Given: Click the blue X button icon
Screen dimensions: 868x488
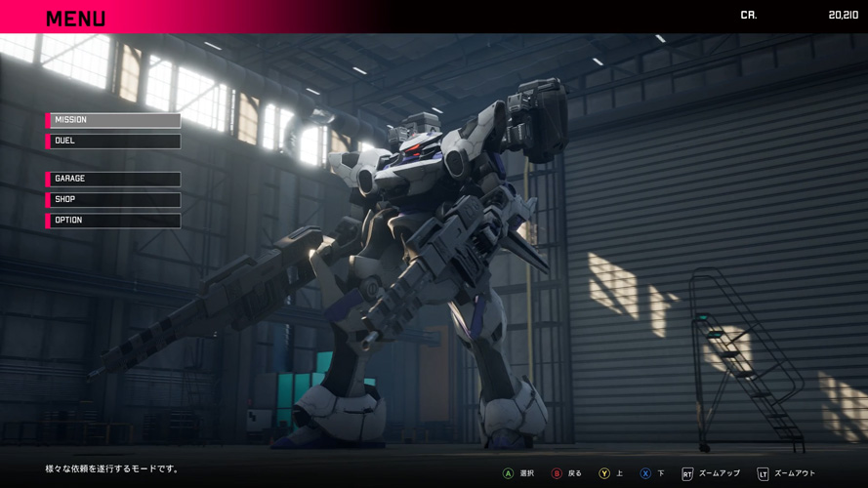Looking at the screenshot, I should [645, 473].
